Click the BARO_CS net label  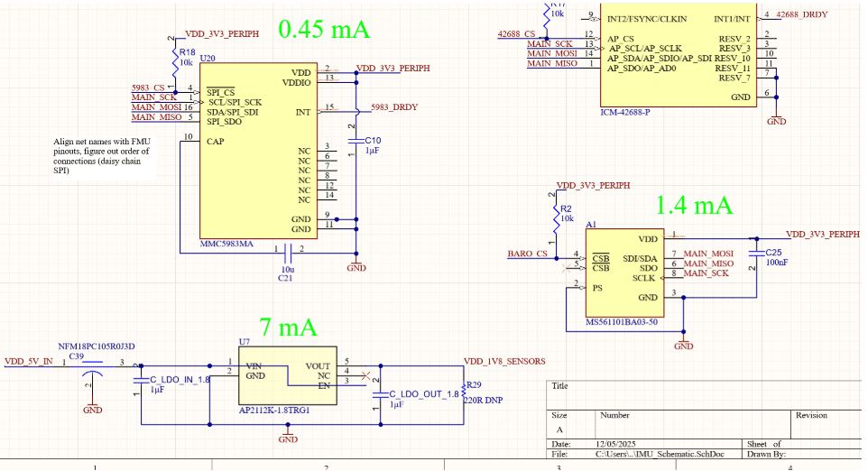(x=527, y=254)
